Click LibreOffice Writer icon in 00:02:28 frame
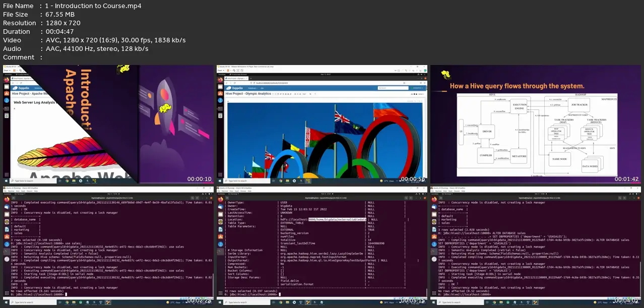This screenshot has height=308, width=644. point(7,229)
